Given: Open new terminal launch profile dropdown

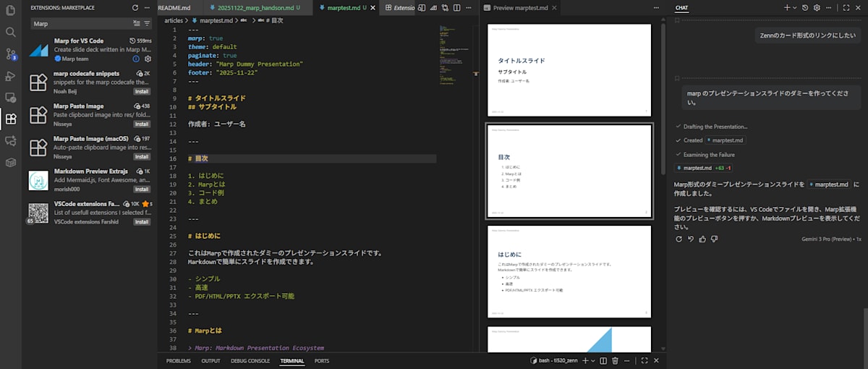Looking at the screenshot, I should click(x=593, y=360).
